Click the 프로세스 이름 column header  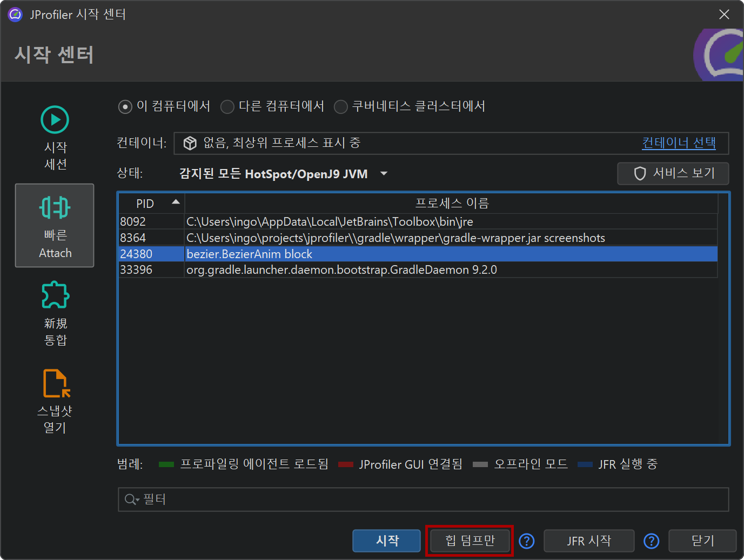pyautogui.click(x=451, y=204)
